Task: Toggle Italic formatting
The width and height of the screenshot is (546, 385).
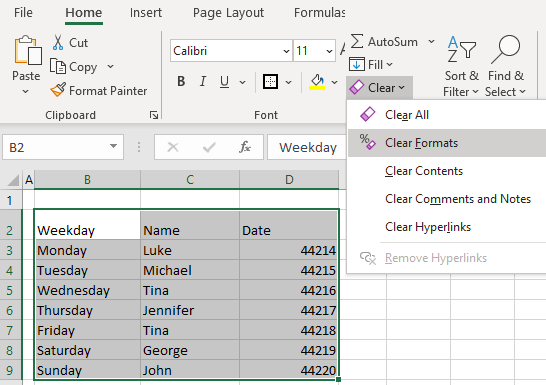Action: [x=203, y=81]
